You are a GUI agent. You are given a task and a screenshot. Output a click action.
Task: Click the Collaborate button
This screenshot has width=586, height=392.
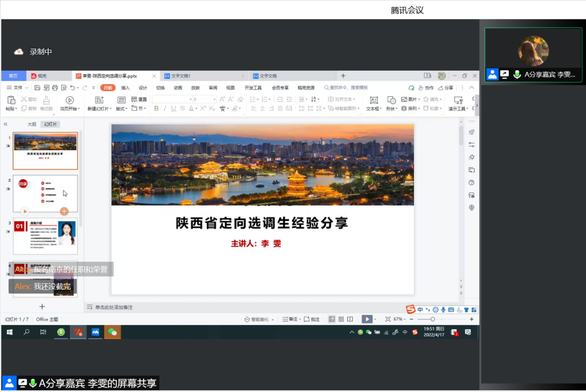tap(426, 88)
